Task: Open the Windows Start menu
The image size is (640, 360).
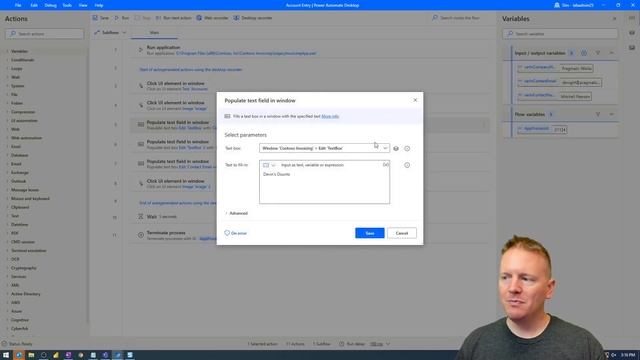Action: (6, 355)
